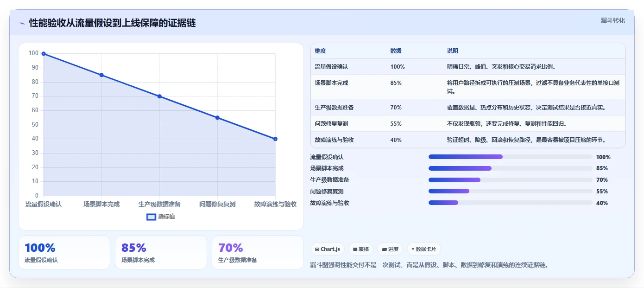The height and width of the screenshot is (288, 644).
Task: Select the 85% 场景脚本完成 stat card
Action: (x=161, y=252)
